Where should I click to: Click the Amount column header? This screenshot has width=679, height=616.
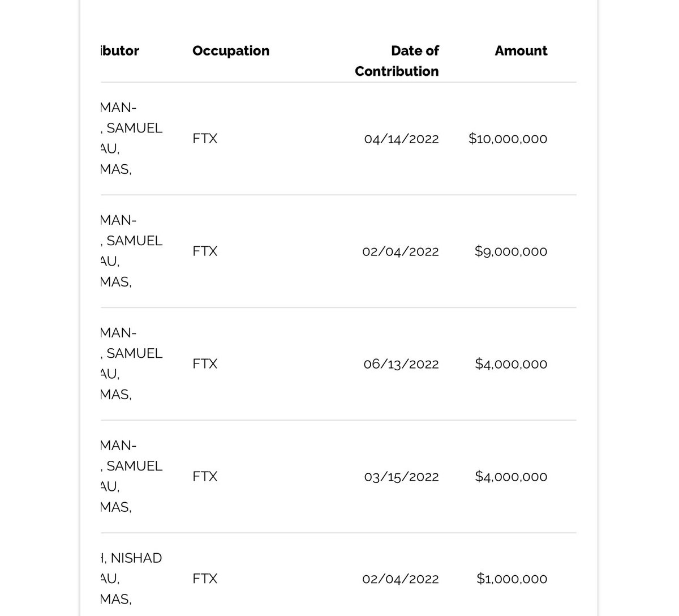click(521, 51)
